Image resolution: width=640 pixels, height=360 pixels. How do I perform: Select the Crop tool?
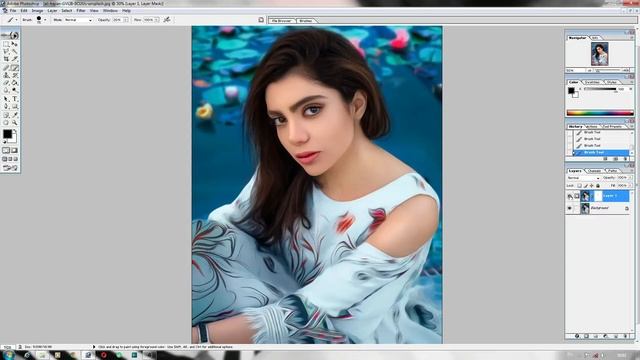(6, 59)
